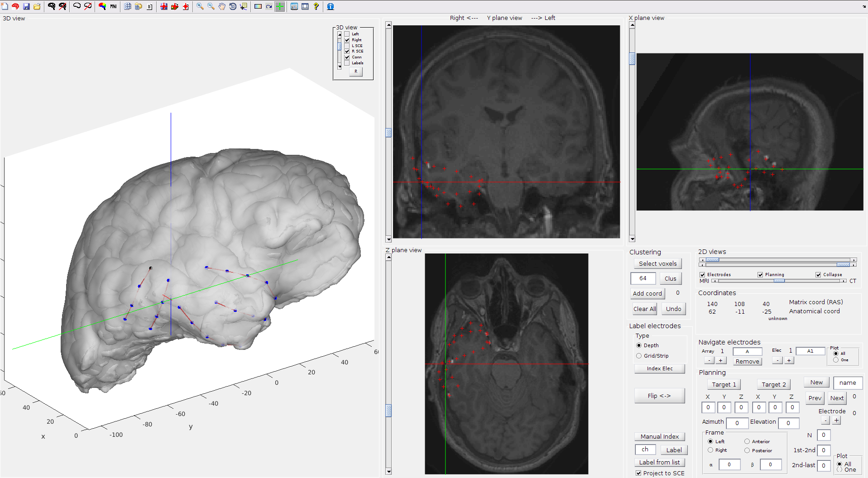
Task: Select the Grid/Strip radio button
Action: point(639,356)
